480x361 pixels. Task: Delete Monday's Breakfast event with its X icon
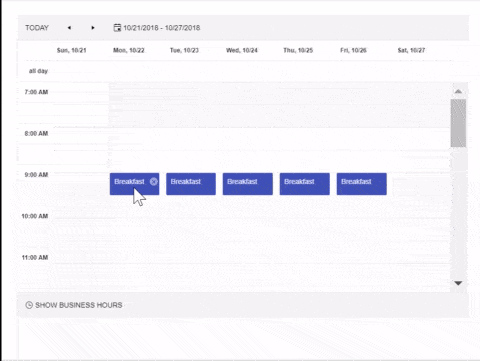154,181
